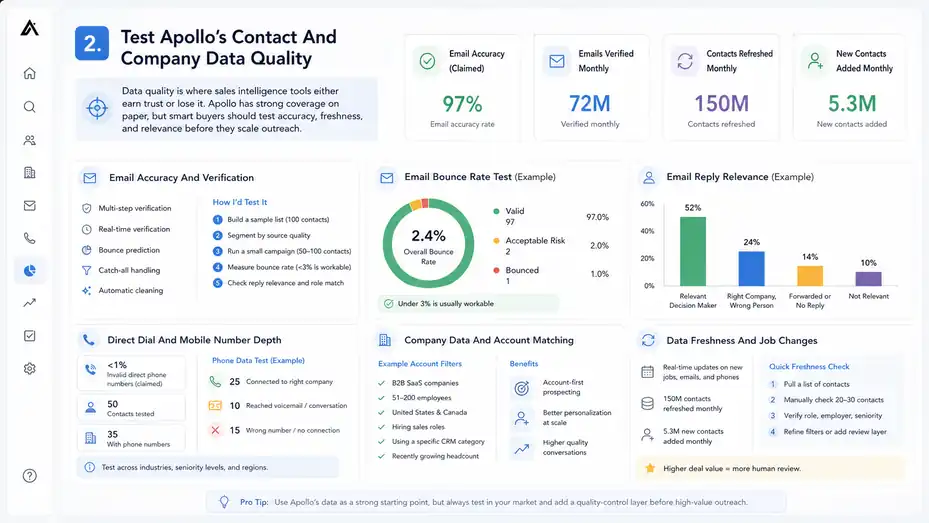Image resolution: width=929 pixels, height=523 pixels.
Task: Click the Test across industries info note
Action: [x=207, y=467]
